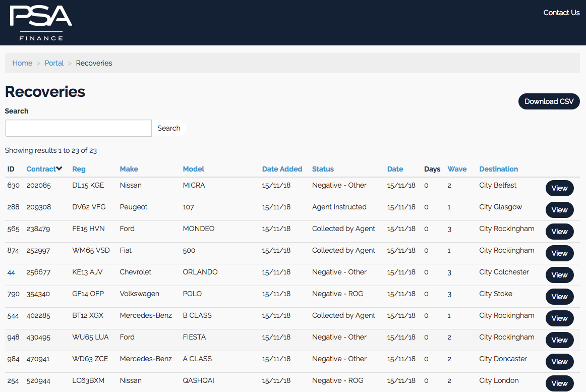The height and width of the screenshot is (392, 586).
Task: Click the City Glasgow destination
Action: (500, 207)
